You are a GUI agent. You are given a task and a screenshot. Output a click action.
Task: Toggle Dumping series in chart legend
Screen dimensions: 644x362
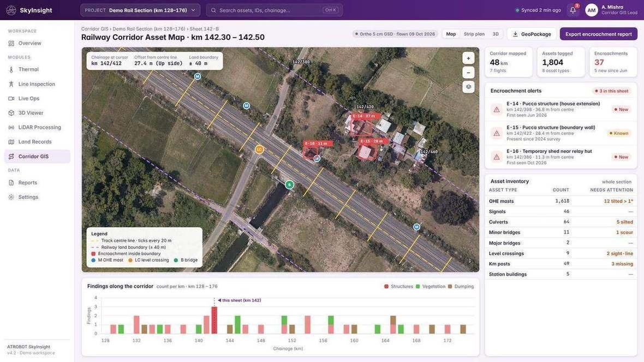point(461,287)
